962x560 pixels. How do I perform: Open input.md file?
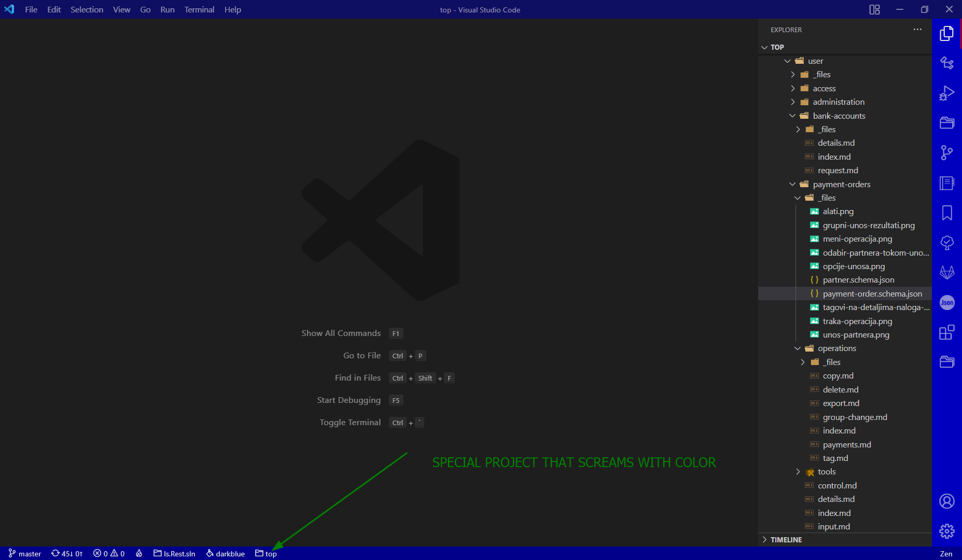[845, 527]
